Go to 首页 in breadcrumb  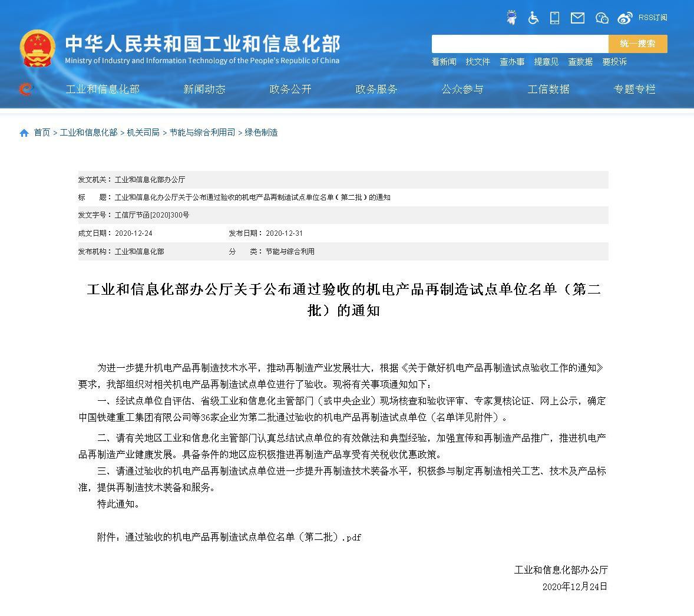click(x=42, y=133)
